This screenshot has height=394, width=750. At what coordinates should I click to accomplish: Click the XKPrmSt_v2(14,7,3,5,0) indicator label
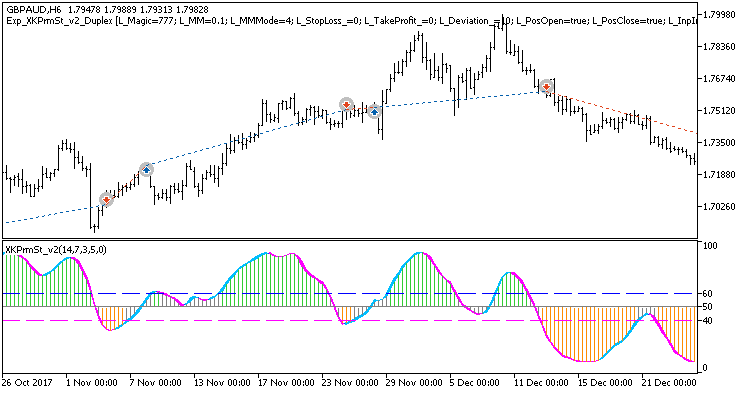pyautogui.click(x=56, y=249)
